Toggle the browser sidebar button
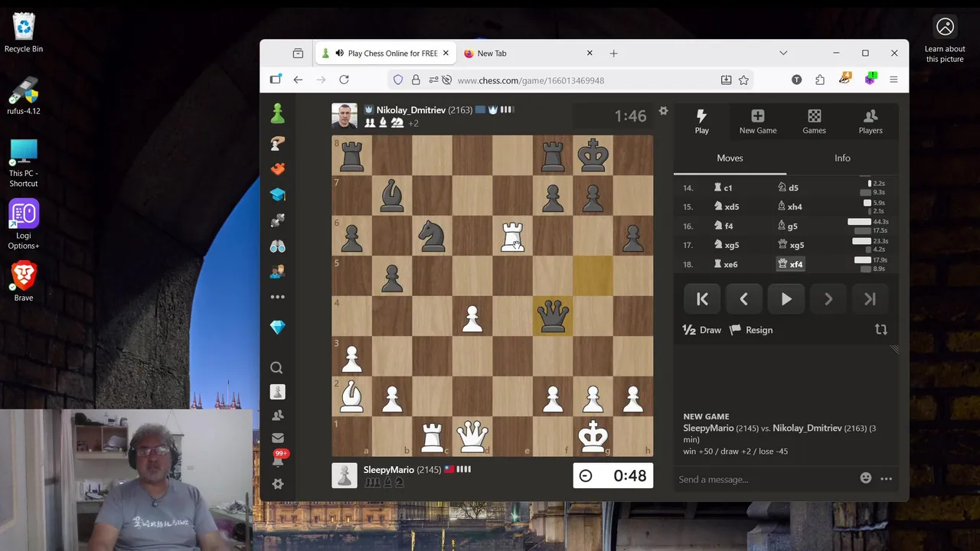The height and width of the screenshot is (551, 980). pos(276,80)
